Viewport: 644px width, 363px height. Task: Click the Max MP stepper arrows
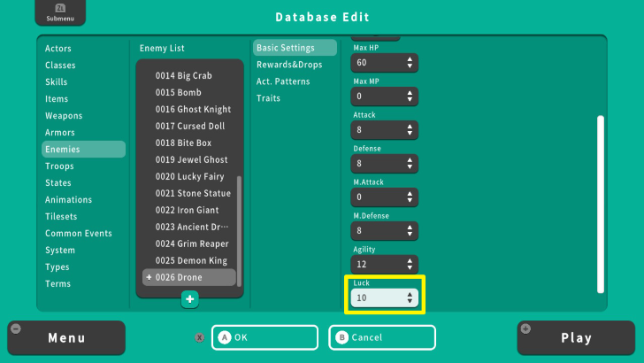[x=410, y=97]
